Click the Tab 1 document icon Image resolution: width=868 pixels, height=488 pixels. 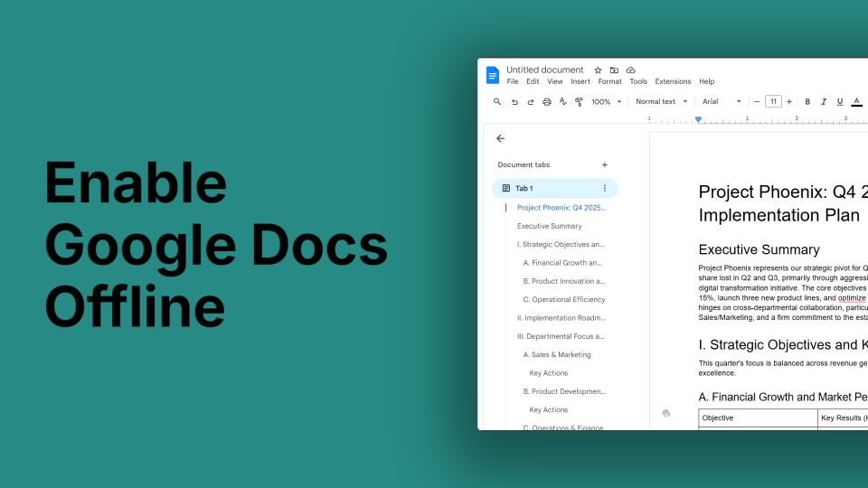pos(505,188)
